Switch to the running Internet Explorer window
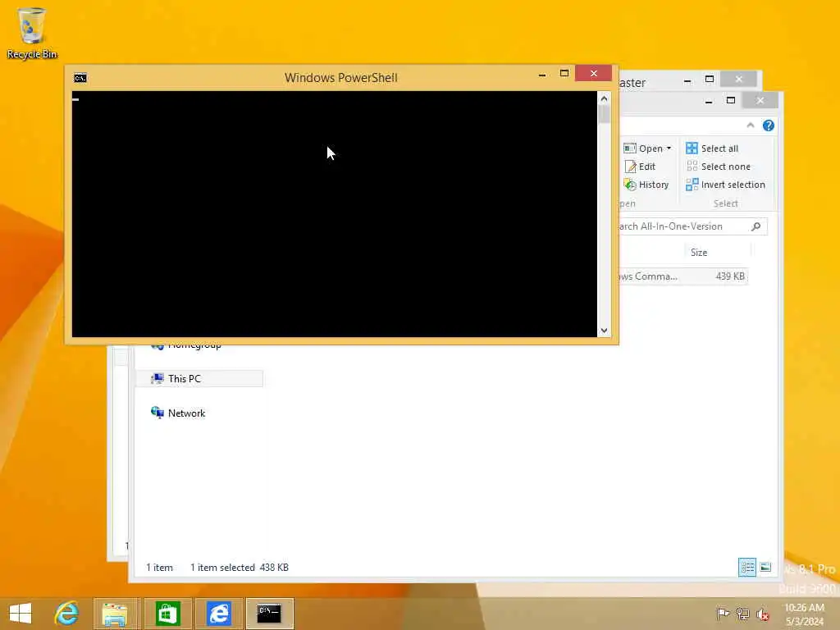840x630 pixels. (218, 614)
